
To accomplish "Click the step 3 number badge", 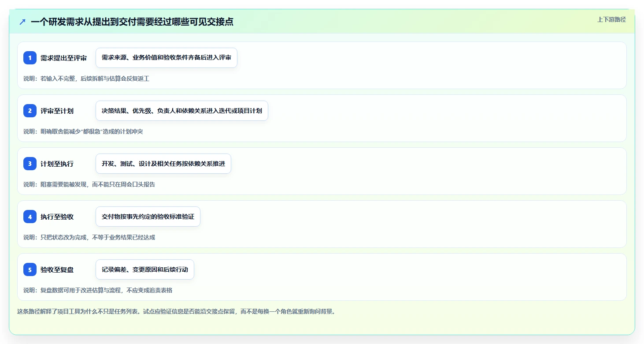I will click(30, 164).
